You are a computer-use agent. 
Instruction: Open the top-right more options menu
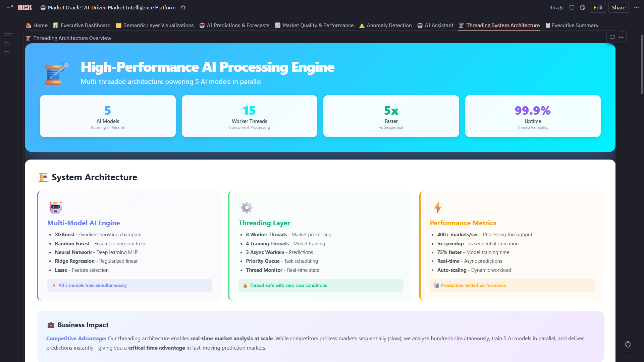tap(636, 7)
